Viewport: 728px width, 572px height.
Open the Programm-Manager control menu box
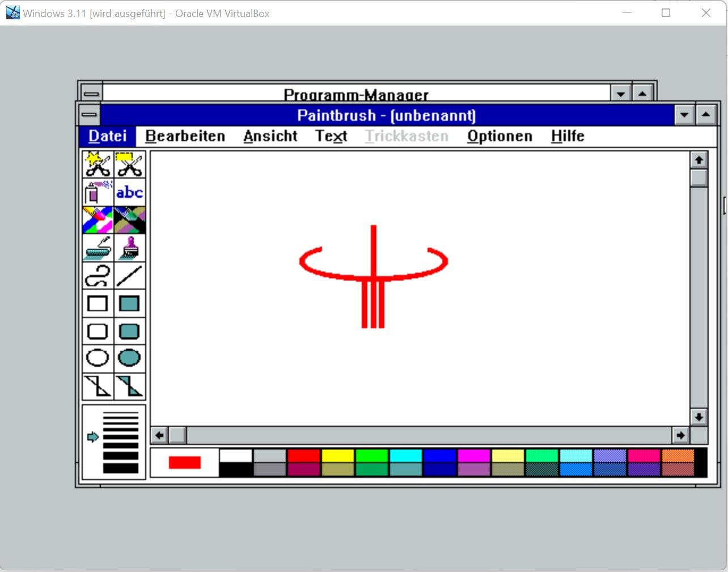(91, 93)
